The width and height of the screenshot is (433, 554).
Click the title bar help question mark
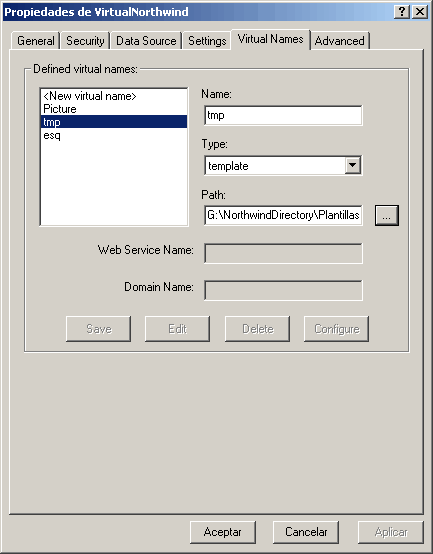pyautogui.click(x=402, y=12)
